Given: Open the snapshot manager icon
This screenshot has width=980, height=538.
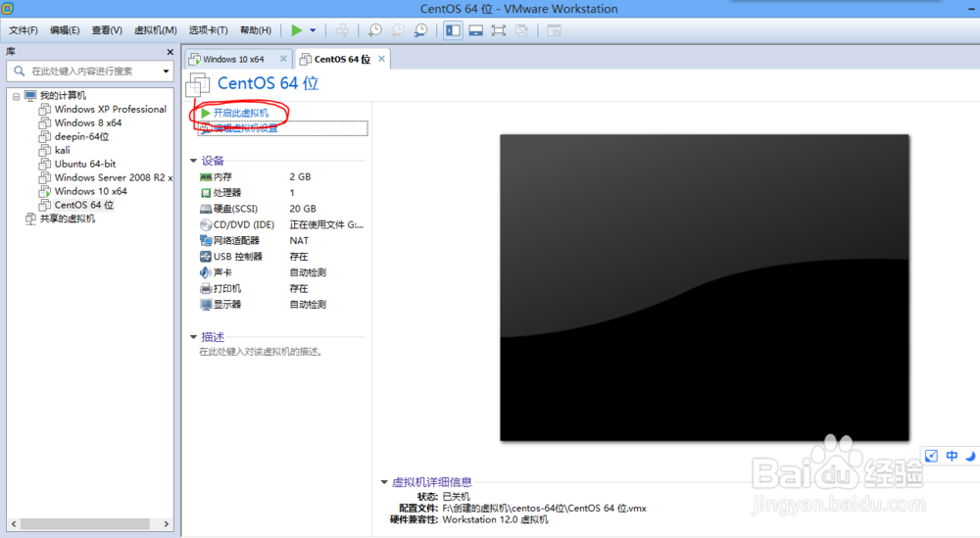Looking at the screenshot, I should click(420, 30).
